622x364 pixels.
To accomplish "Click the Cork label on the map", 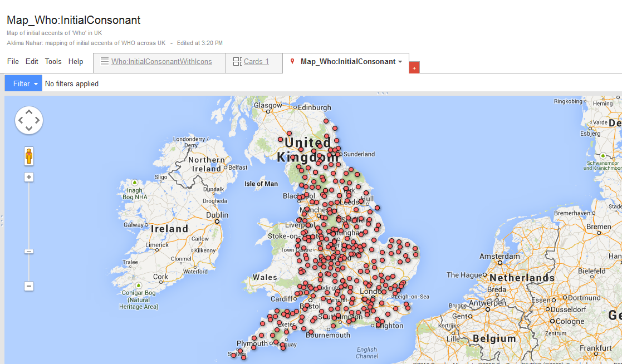I will [x=161, y=277].
